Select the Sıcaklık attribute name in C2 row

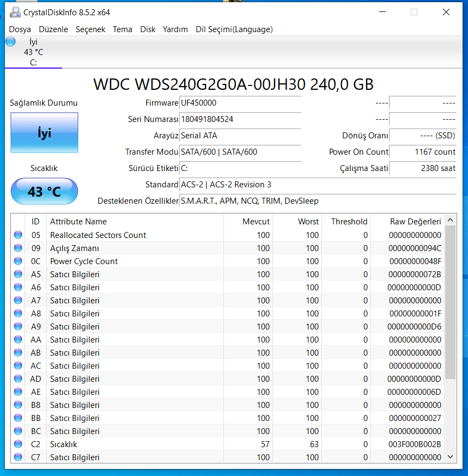tap(64, 444)
